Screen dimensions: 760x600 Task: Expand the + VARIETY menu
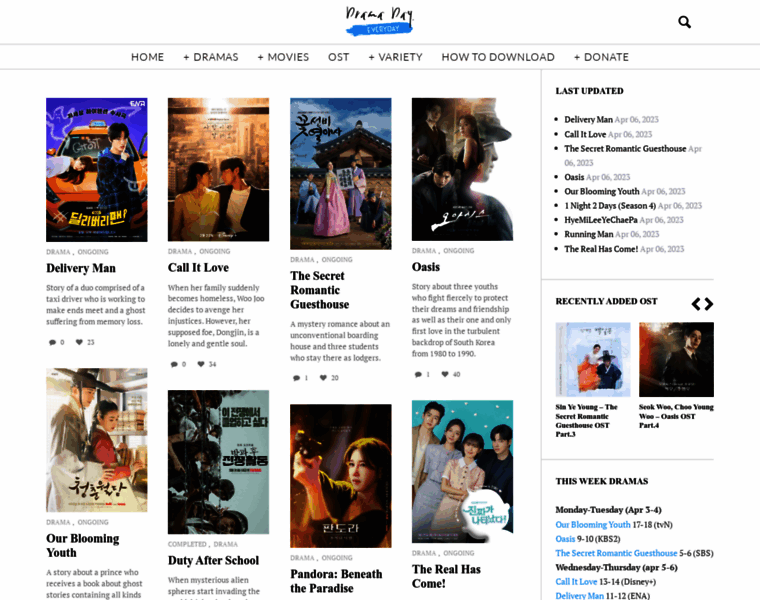pos(396,57)
